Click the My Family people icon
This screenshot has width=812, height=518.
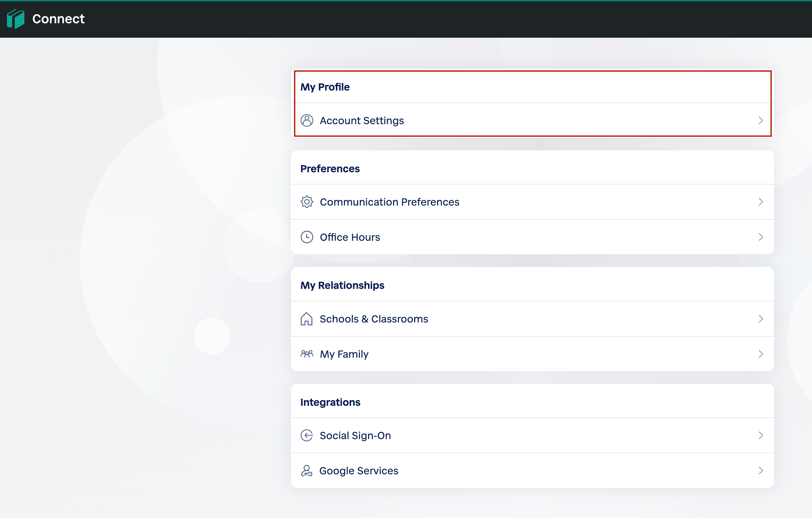(307, 354)
